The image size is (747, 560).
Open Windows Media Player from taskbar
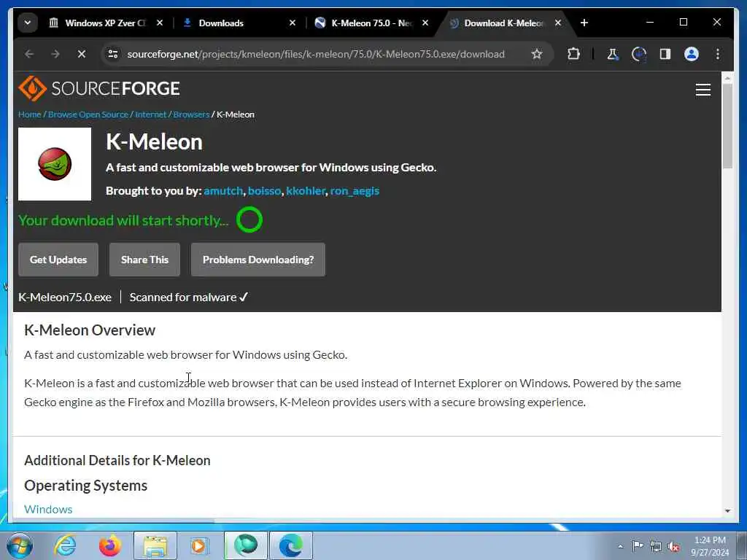tap(199, 545)
